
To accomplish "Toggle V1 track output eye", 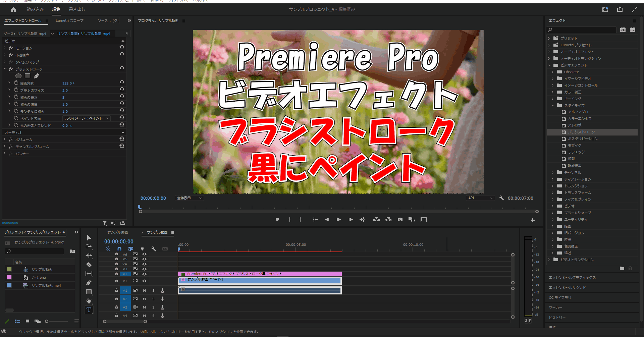I will tap(145, 281).
